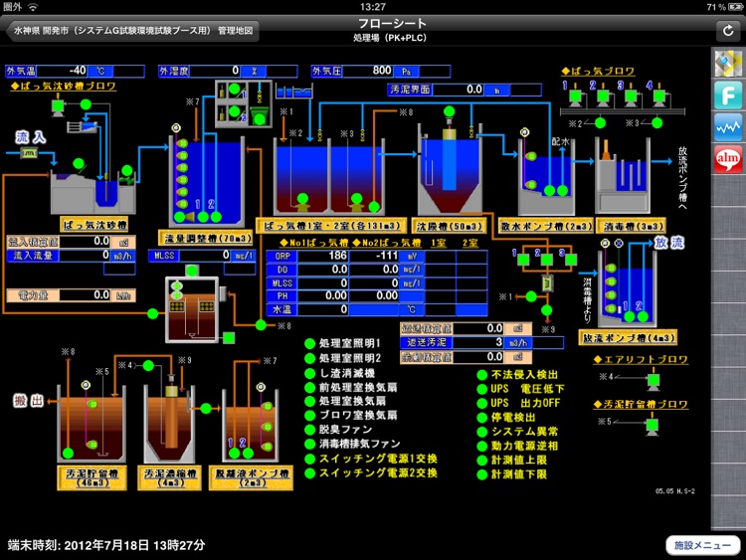Tap pump 3 in the three-pump group
The height and width of the screenshot is (560, 746).
(571, 260)
